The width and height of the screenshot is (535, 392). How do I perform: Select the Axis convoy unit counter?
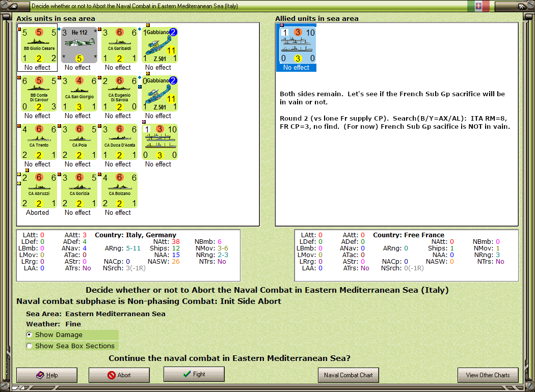159,142
